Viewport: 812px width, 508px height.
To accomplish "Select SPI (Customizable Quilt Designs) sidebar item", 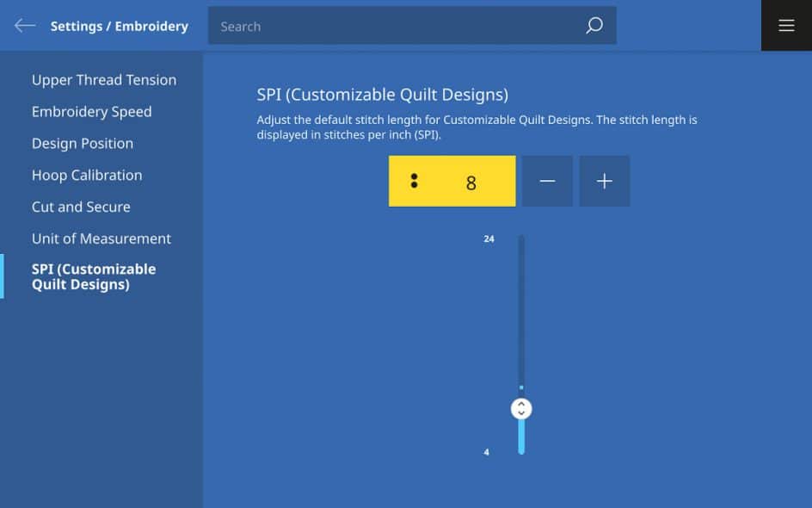I will point(94,276).
